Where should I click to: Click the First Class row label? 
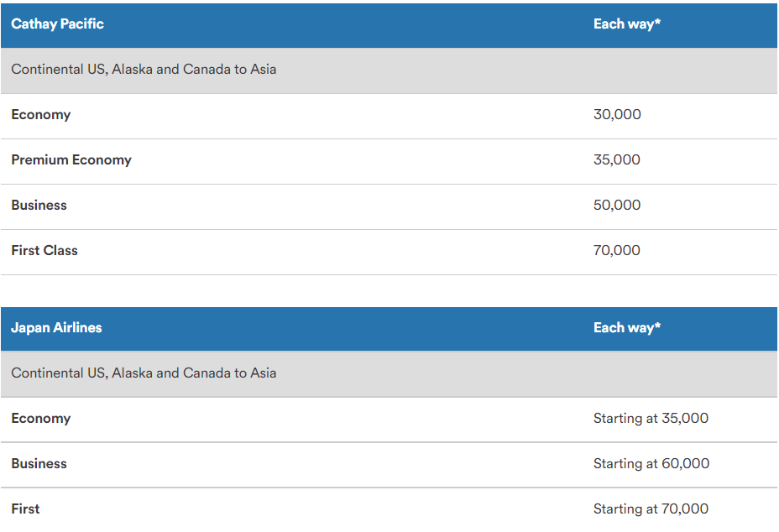[x=44, y=251]
